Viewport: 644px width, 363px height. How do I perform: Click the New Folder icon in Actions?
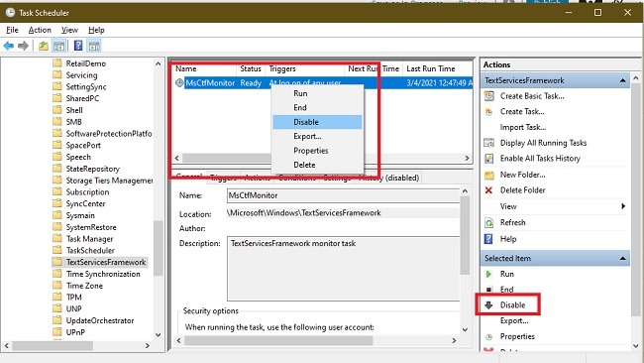pyautogui.click(x=488, y=176)
